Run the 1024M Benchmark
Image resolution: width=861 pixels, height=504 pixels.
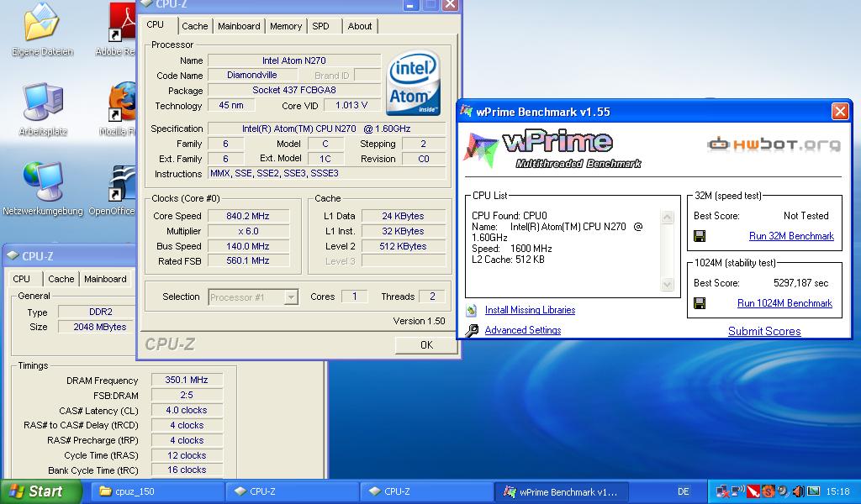tap(784, 303)
